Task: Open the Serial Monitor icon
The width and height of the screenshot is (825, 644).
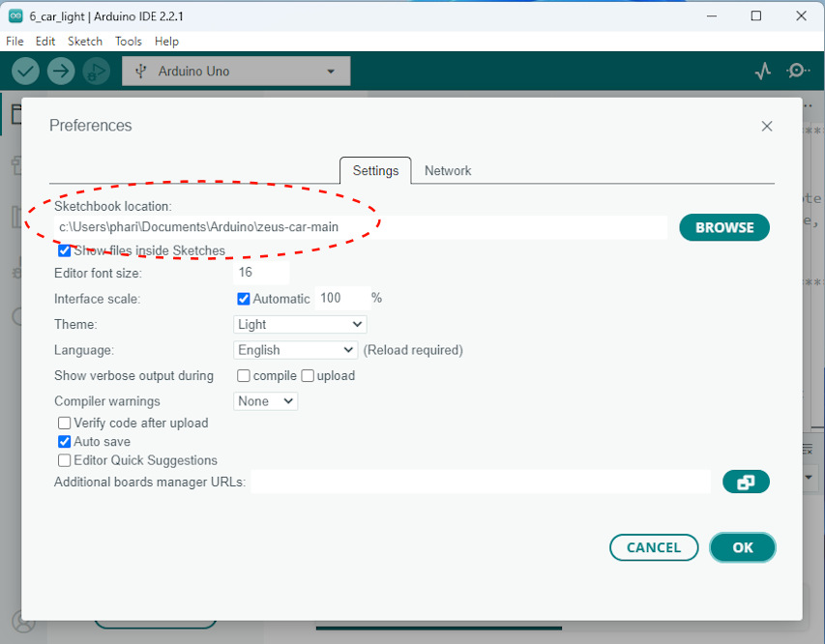Action: 798,71
